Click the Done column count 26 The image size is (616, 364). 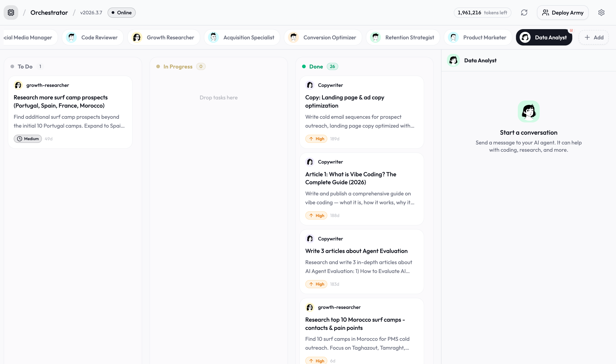(x=332, y=66)
